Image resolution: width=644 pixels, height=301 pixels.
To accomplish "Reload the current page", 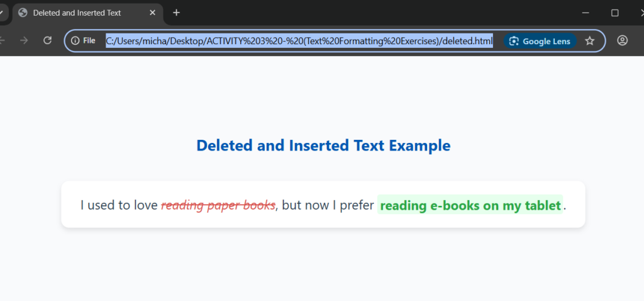I will 47,40.
